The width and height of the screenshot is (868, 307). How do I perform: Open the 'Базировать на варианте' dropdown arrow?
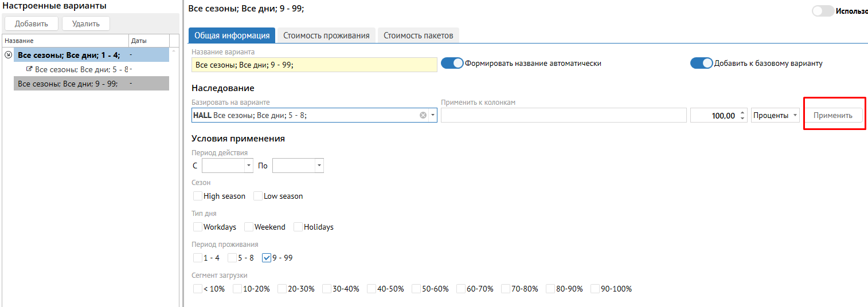point(433,115)
